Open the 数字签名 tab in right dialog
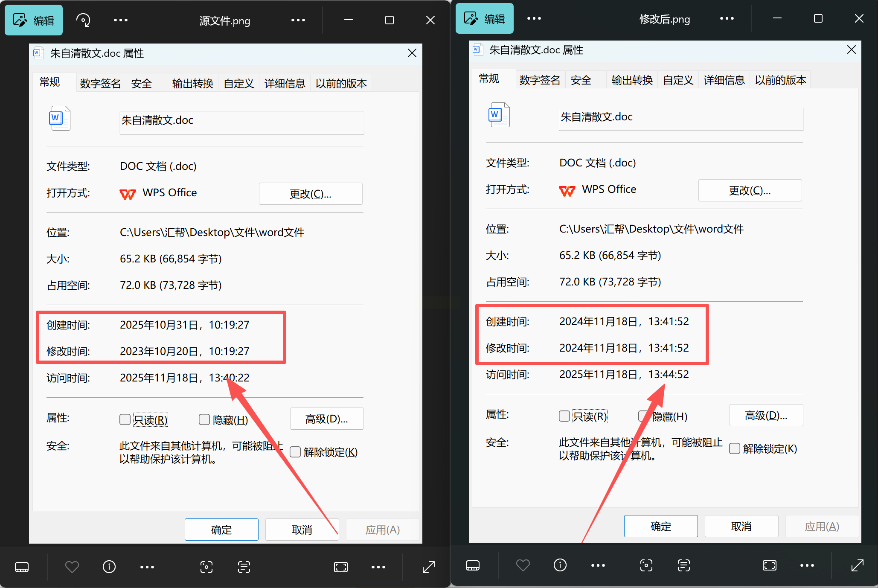This screenshot has height=588, width=878. pos(540,80)
